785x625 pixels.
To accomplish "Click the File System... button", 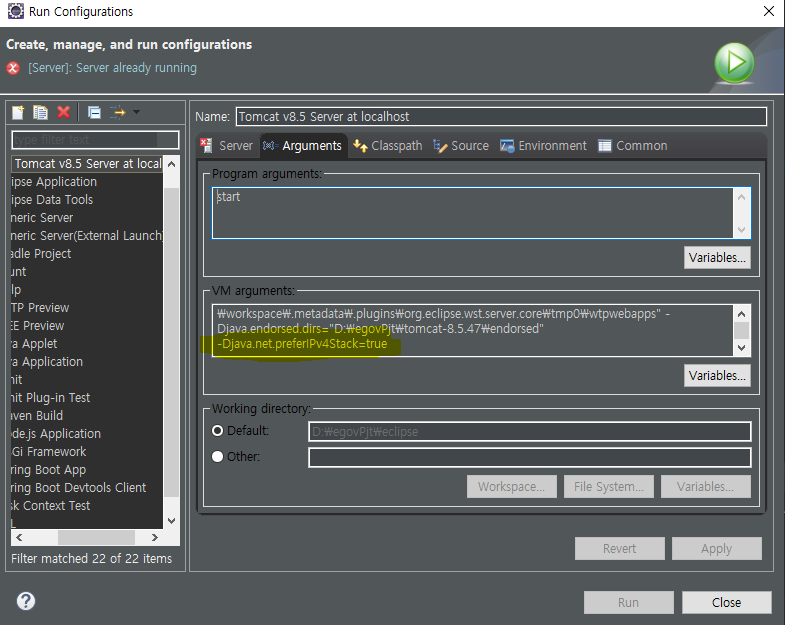I will click(609, 486).
